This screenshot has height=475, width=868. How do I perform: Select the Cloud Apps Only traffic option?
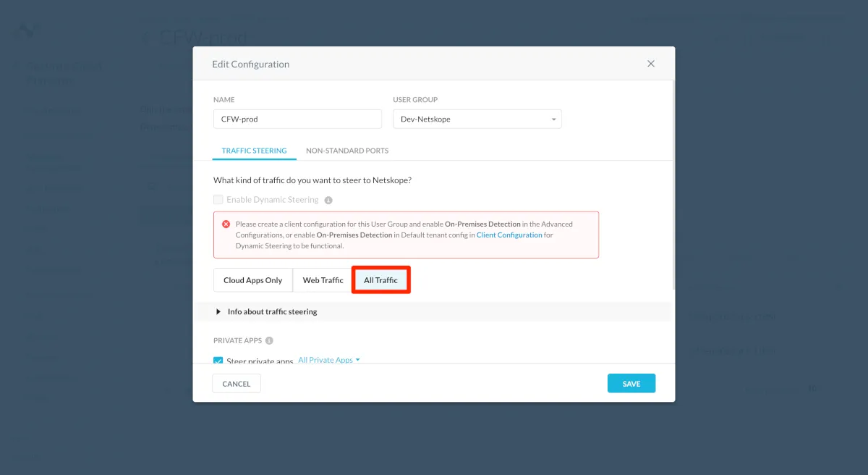coord(253,280)
